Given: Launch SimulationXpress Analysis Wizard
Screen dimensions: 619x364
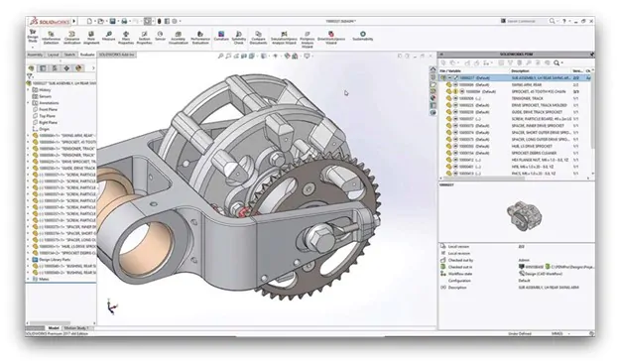Looking at the screenshot, I should pyautogui.click(x=284, y=38).
